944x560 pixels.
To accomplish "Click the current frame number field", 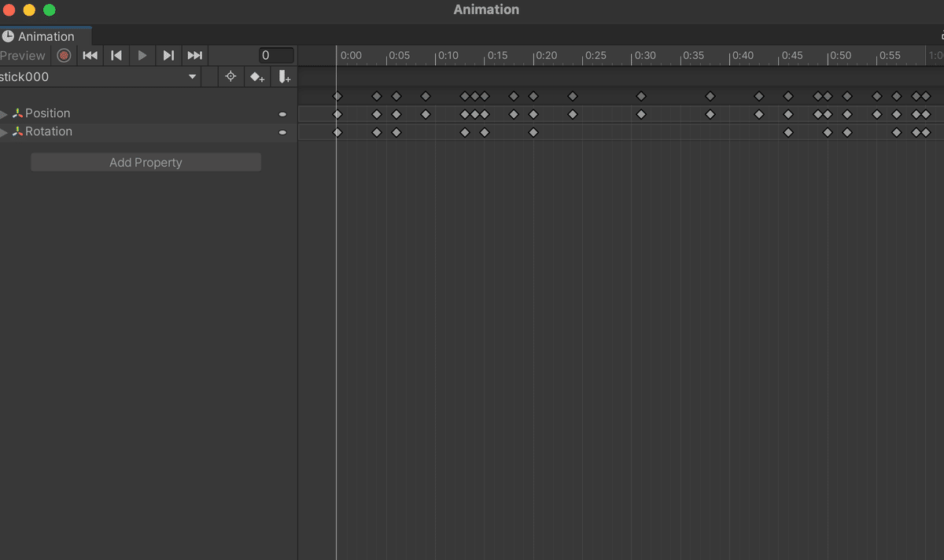I will click(277, 55).
